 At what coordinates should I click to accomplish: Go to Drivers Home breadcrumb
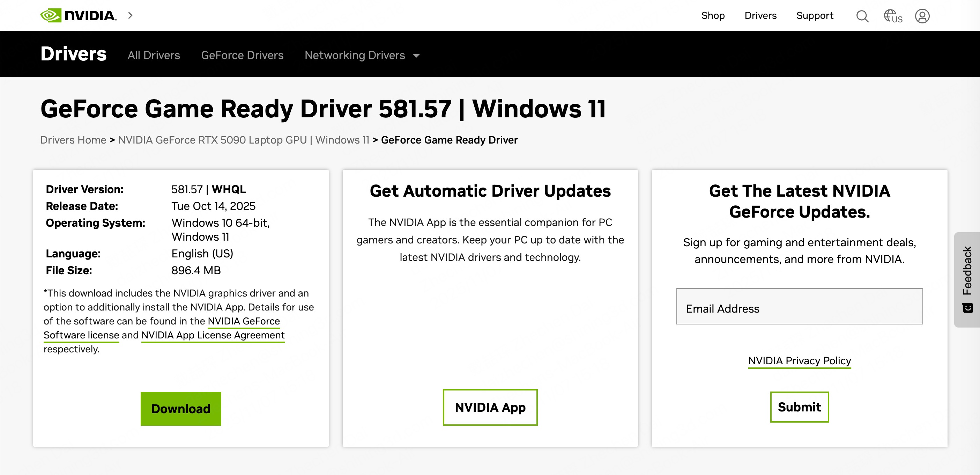pyautogui.click(x=73, y=140)
